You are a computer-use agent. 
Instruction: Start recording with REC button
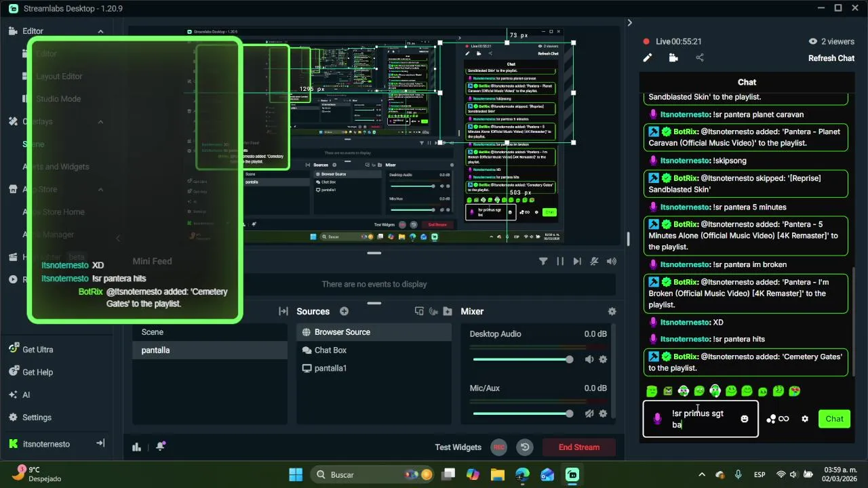pos(499,447)
